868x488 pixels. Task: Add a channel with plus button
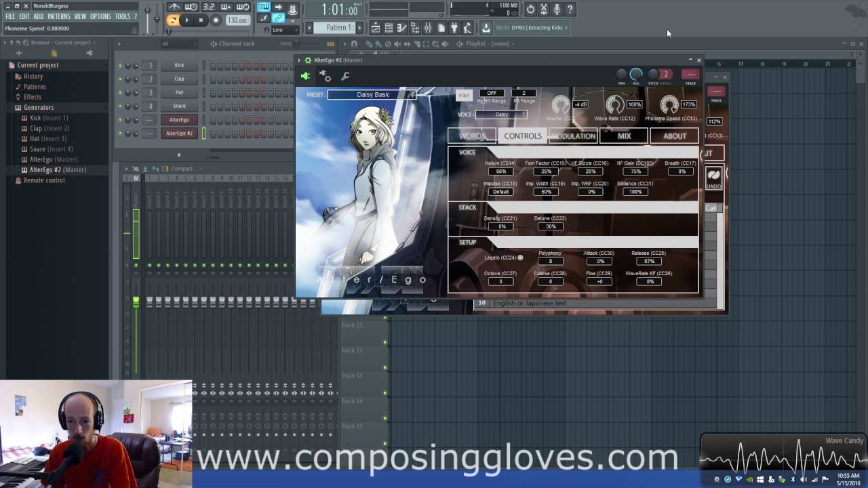point(179,155)
